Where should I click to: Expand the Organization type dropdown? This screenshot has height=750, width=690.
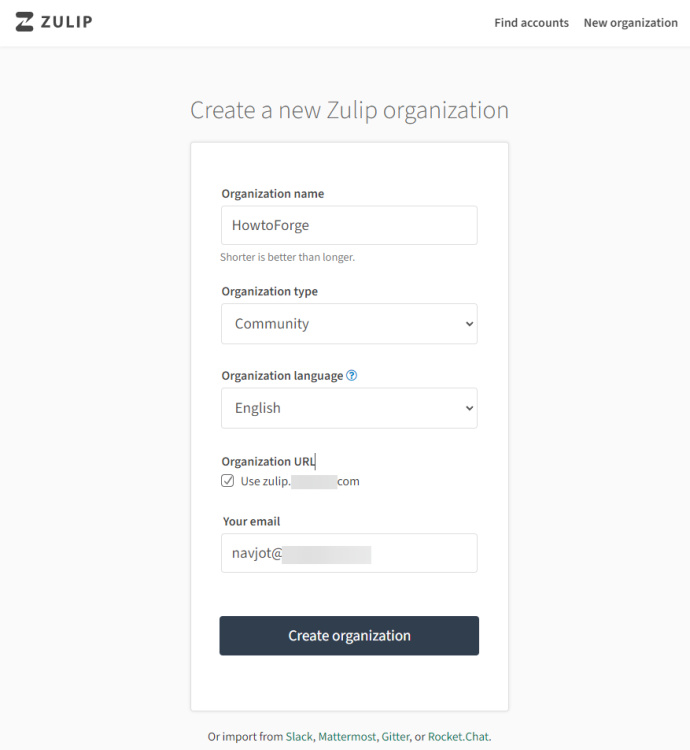[x=349, y=324]
